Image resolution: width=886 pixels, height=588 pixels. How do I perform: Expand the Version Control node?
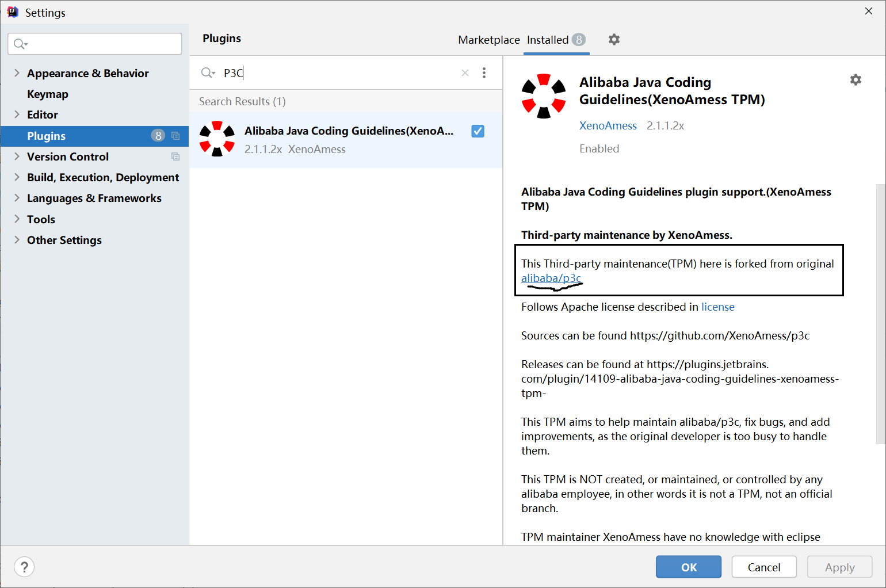pos(17,156)
